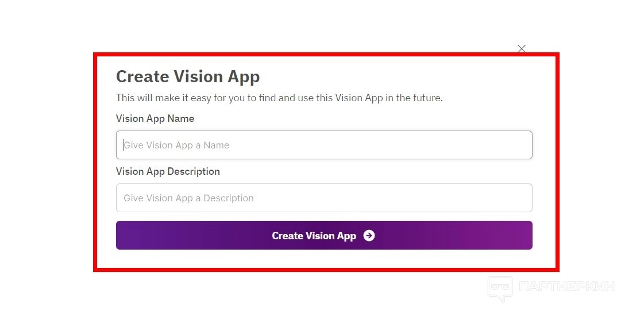644x333 pixels.
Task: Click the X icon above the dialog
Action: click(521, 49)
